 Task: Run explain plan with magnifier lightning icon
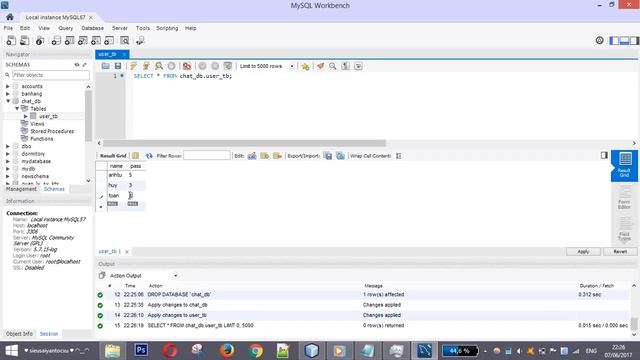[159, 66]
